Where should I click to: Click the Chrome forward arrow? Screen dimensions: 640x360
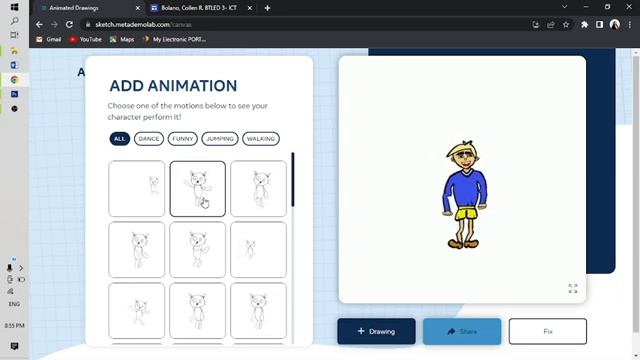point(54,24)
